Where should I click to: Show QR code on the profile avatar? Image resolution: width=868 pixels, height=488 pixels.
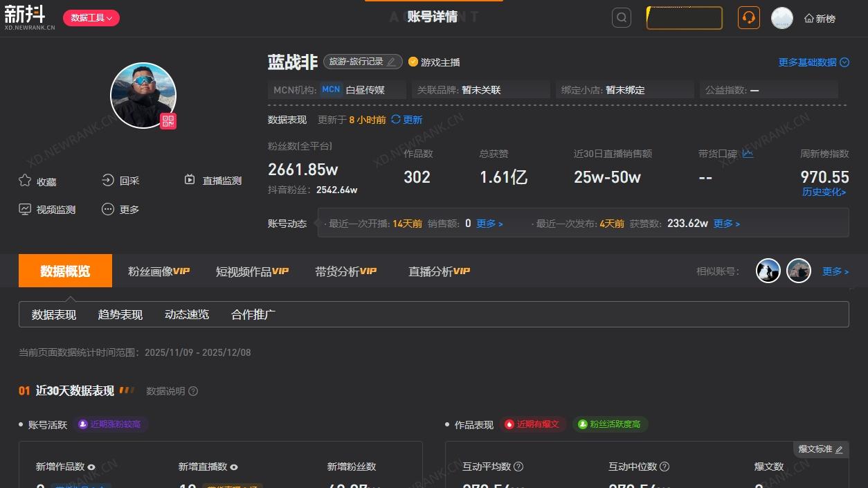click(x=168, y=121)
